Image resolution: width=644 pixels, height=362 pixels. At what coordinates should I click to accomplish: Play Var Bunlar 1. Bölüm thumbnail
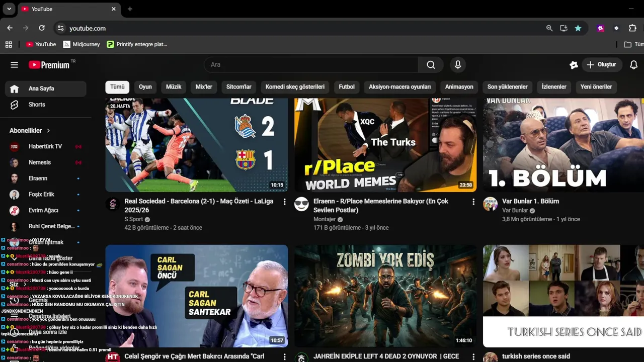tap(563, 145)
